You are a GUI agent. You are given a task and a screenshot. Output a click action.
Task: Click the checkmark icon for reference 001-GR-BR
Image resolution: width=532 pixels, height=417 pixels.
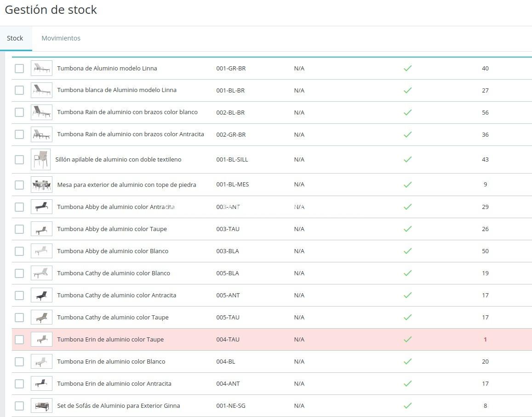pos(407,68)
